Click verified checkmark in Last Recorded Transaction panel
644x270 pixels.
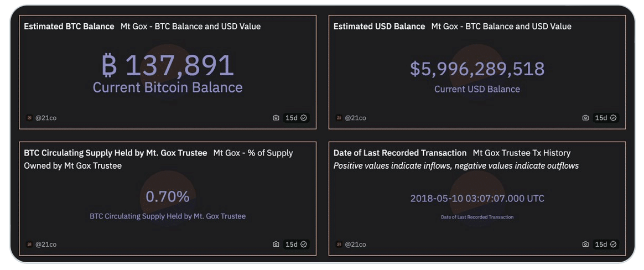[613, 244]
